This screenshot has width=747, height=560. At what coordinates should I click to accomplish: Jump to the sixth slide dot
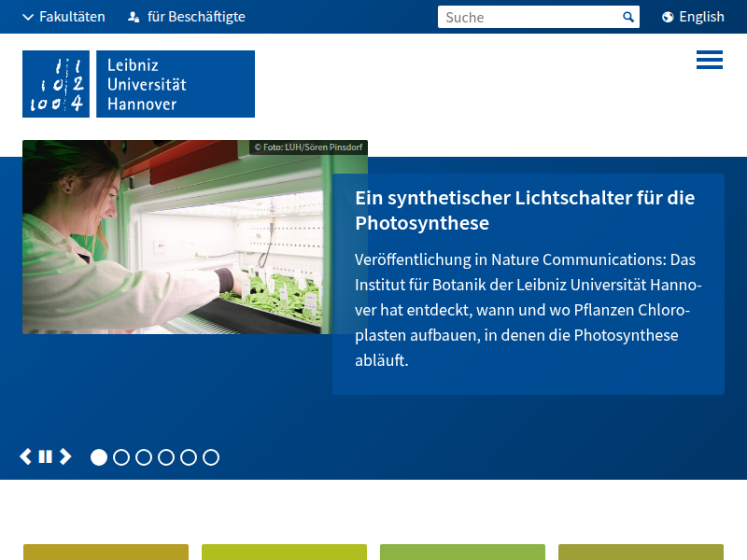[x=211, y=457]
